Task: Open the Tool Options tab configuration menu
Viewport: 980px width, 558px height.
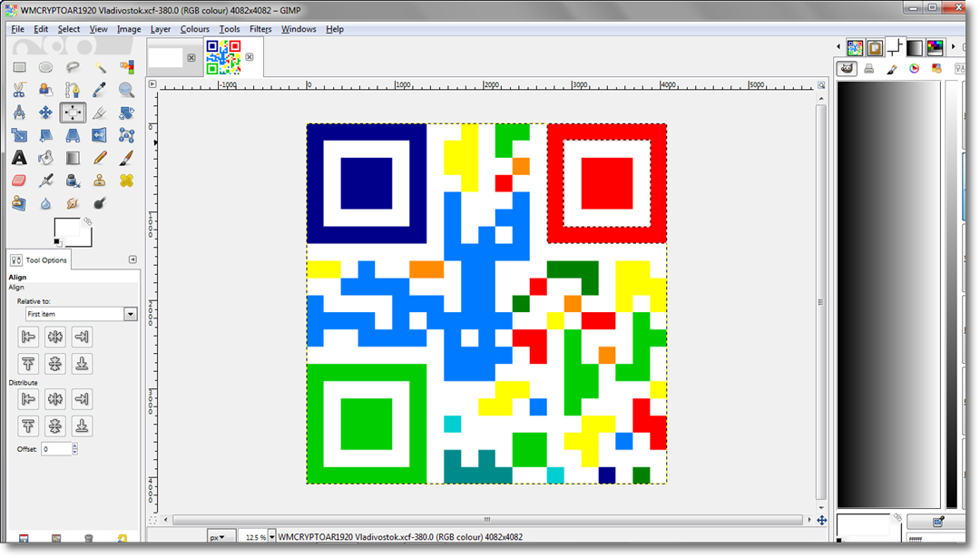Action: [x=132, y=259]
